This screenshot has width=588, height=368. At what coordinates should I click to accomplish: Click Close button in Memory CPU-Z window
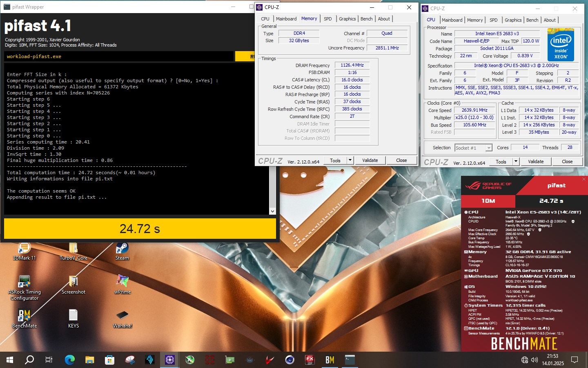[401, 160]
